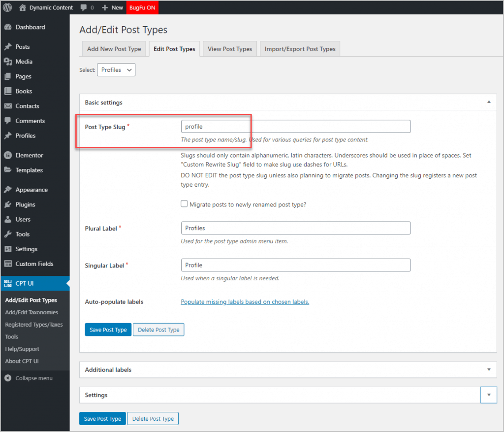Viewport: 504px width, 432px height.
Task: Click the Profiles pushpin icon
Action: coord(8,135)
